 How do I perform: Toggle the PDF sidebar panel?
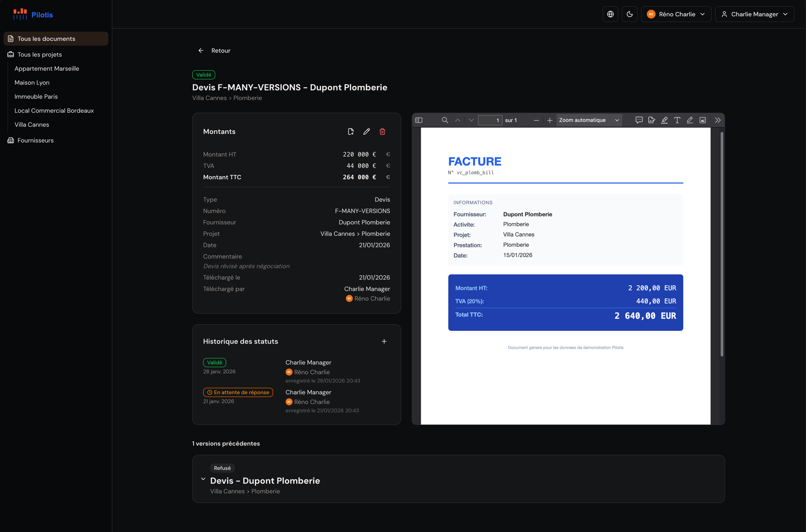pos(419,120)
